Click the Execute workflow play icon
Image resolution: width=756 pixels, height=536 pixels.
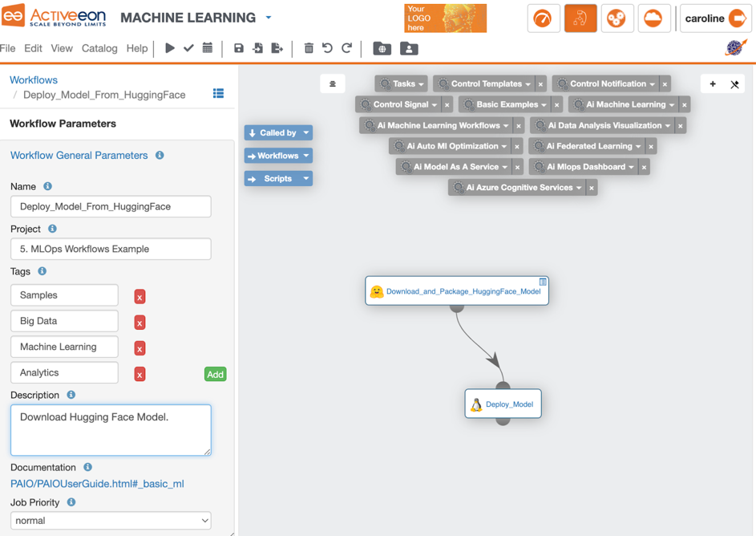point(170,48)
